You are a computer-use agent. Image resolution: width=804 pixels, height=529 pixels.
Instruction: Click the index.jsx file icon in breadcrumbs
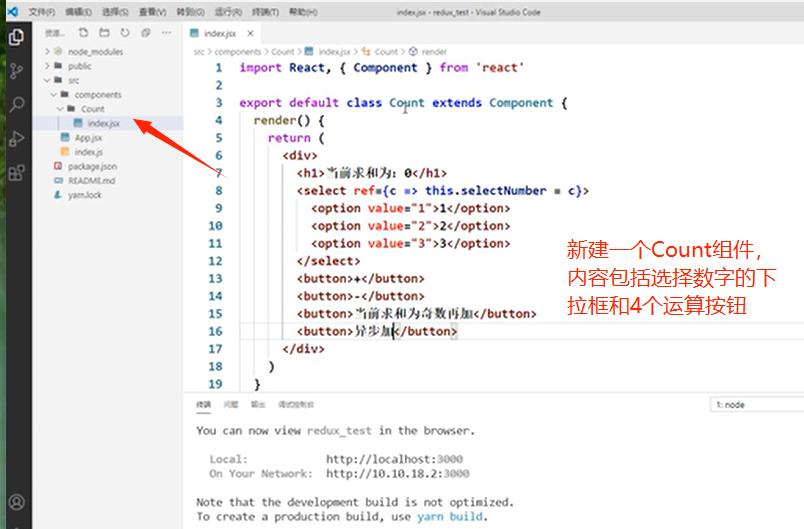309,51
